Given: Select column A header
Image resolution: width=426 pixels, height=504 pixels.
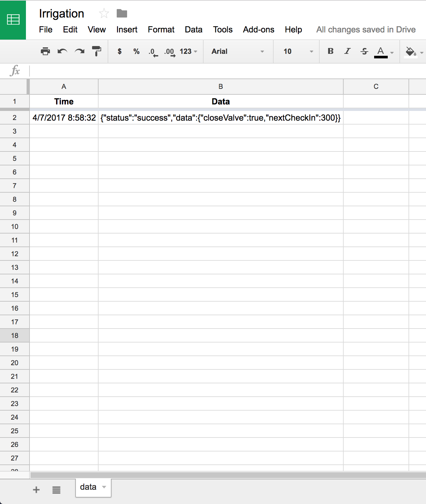Looking at the screenshot, I should pos(64,87).
